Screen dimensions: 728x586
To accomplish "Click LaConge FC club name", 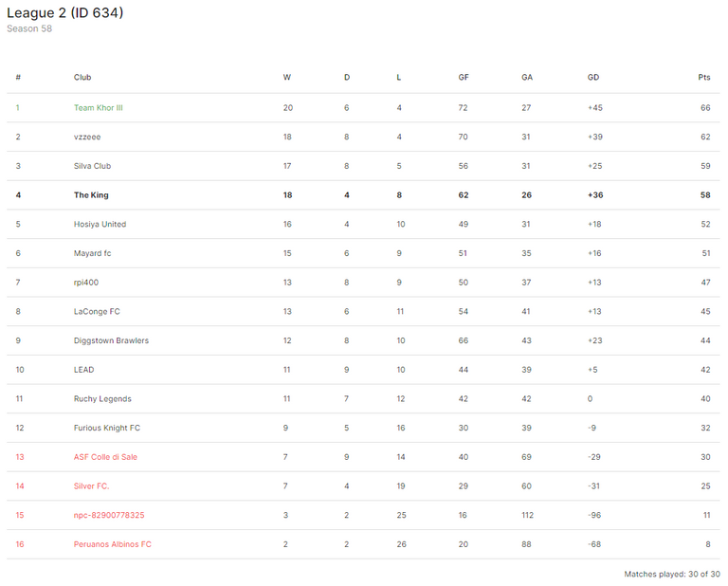I will (97, 312).
